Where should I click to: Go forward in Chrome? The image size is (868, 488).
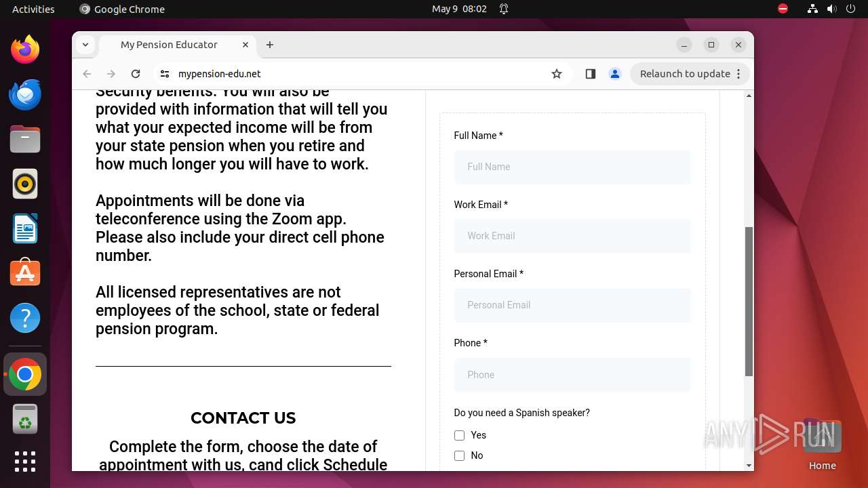coord(111,74)
